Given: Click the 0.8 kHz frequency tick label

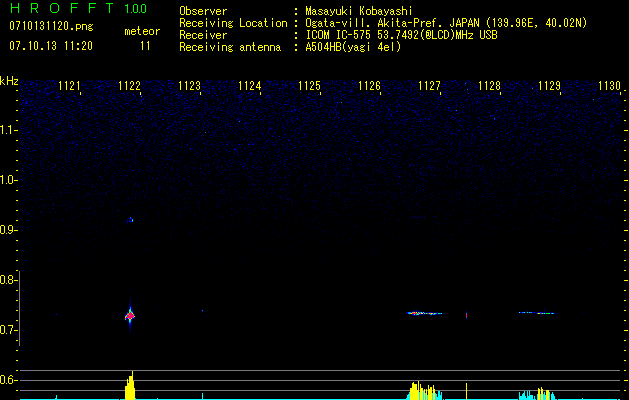Looking at the screenshot, I should coord(8,280).
